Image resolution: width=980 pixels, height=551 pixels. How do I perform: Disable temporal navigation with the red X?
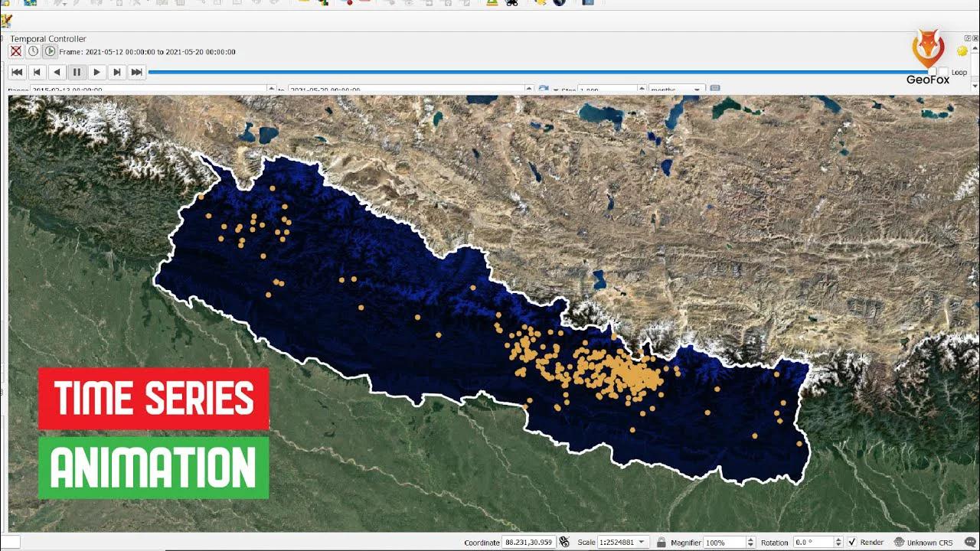pos(15,51)
